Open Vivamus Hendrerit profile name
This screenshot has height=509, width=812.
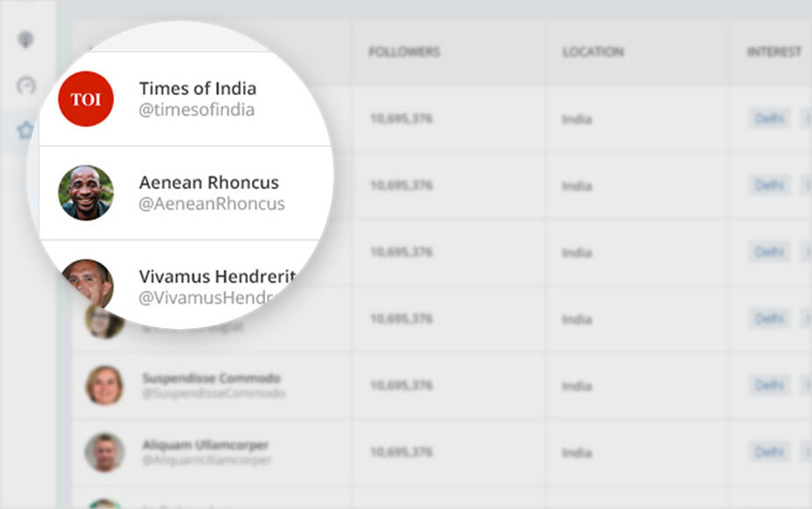[218, 276]
